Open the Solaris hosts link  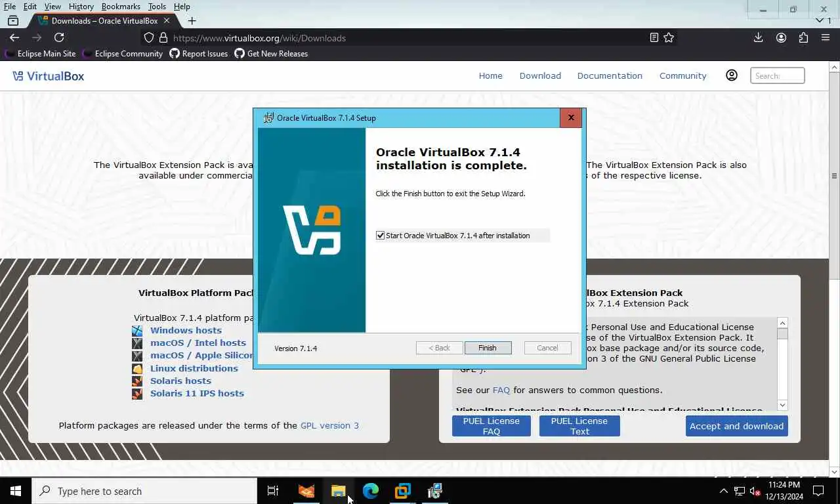pos(180,381)
